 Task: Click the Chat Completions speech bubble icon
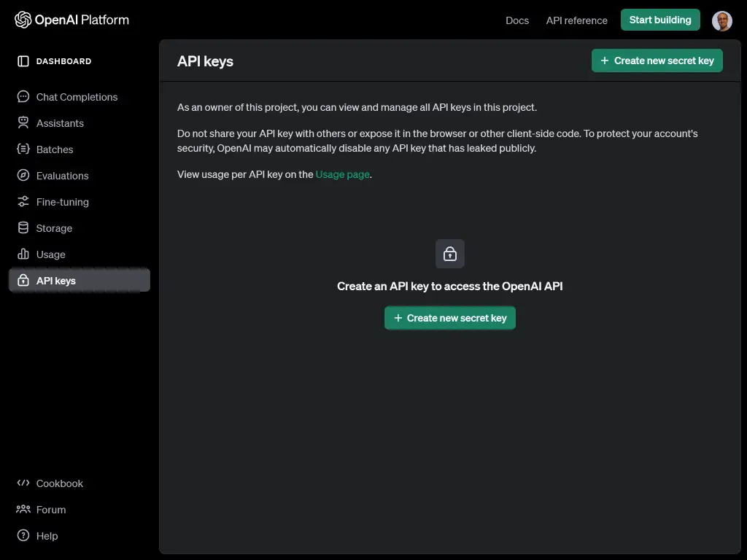point(23,97)
